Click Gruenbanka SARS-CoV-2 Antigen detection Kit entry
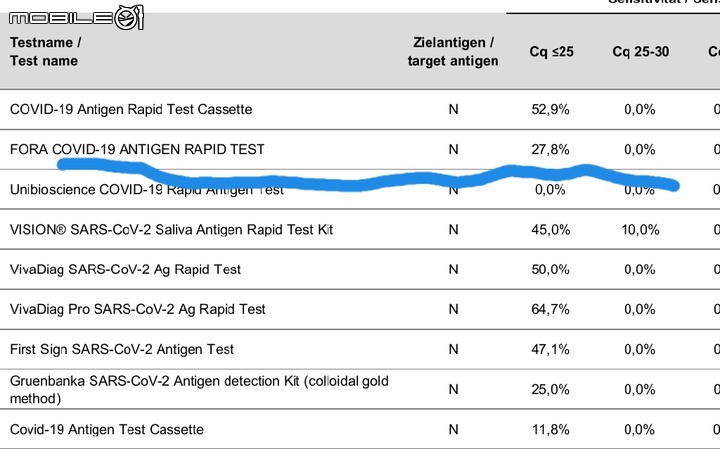Image resolution: width=720 pixels, height=449 pixels. pyautogui.click(x=199, y=389)
